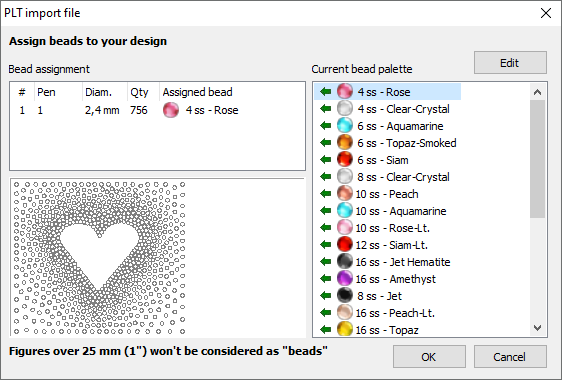Click green assign arrow for 6 ss - Aquamarine
The width and height of the screenshot is (562, 380).
coord(325,126)
